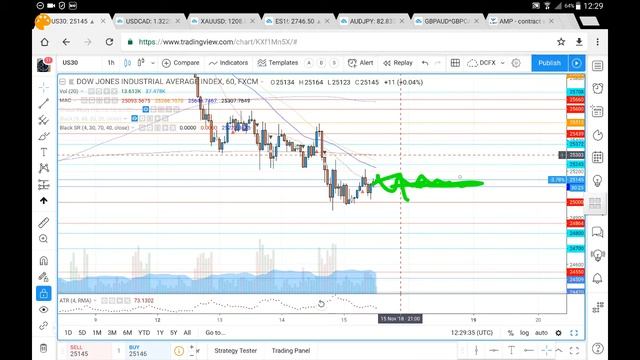Image resolution: width=640 pixels, height=360 pixels.
Task: Click the BUY 25145 button
Action: point(147,351)
